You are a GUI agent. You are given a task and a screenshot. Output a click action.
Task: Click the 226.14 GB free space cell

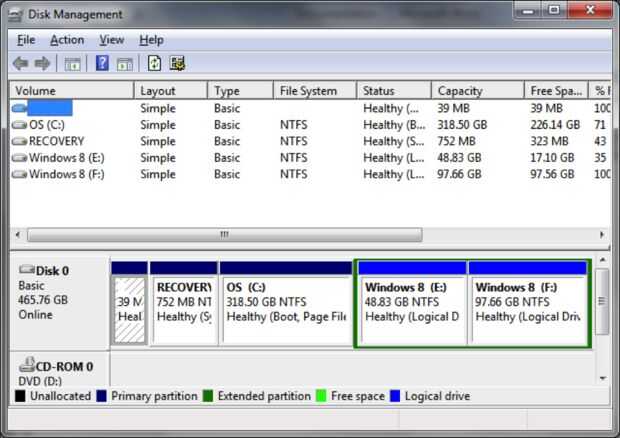[555, 125]
